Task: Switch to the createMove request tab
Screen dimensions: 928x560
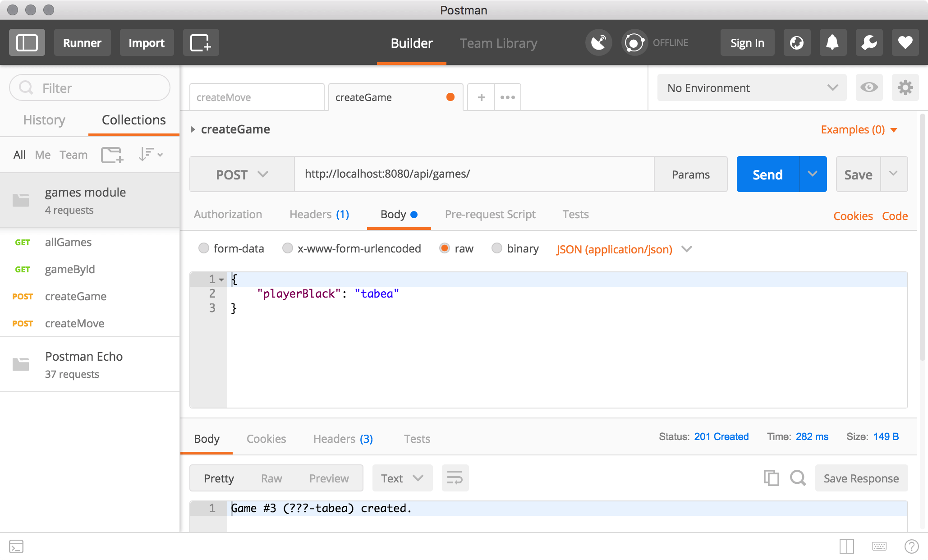Action: point(257,97)
